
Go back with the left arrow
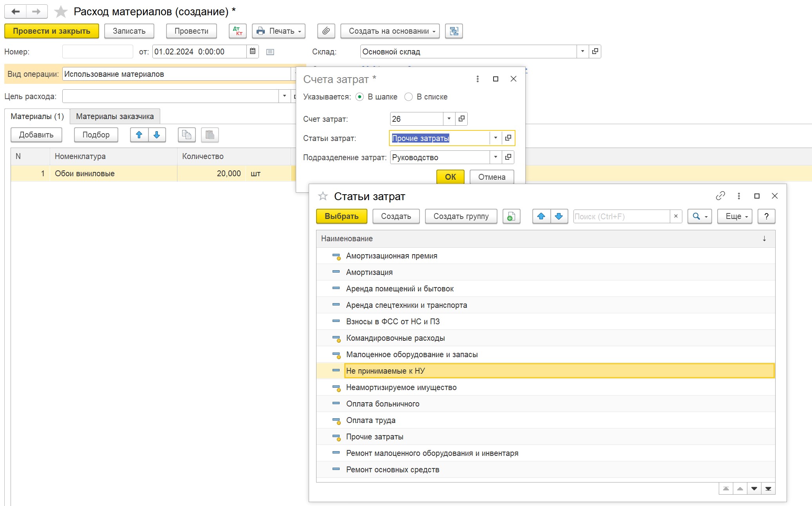(16, 12)
